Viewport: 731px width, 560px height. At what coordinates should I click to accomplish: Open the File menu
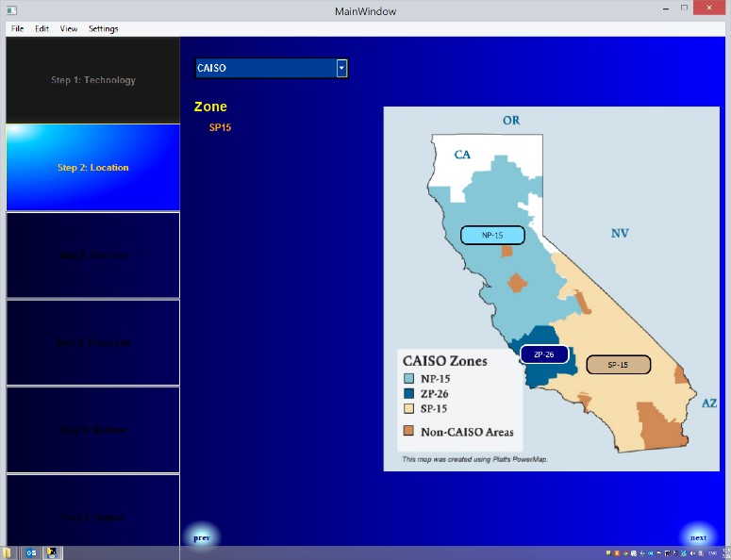tap(17, 28)
